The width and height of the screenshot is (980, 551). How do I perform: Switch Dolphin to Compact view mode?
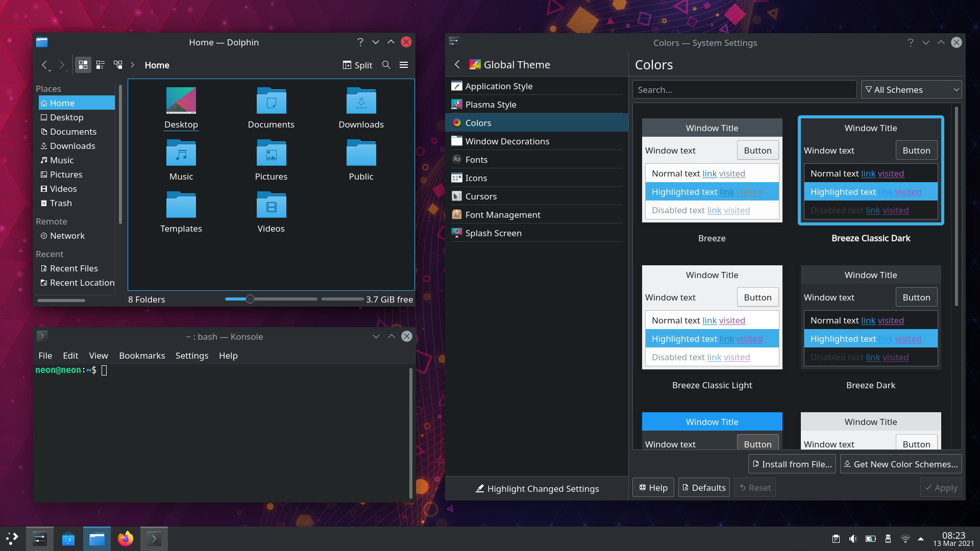tap(101, 65)
